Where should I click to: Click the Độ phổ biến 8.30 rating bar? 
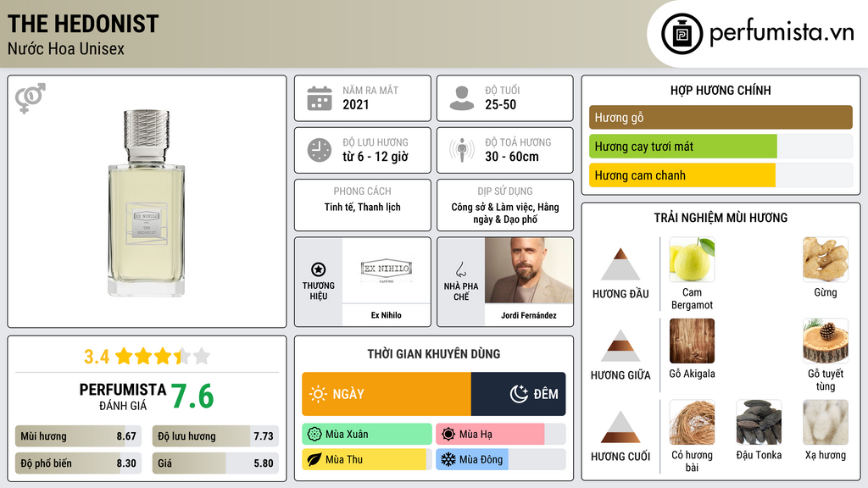tap(79, 463)
